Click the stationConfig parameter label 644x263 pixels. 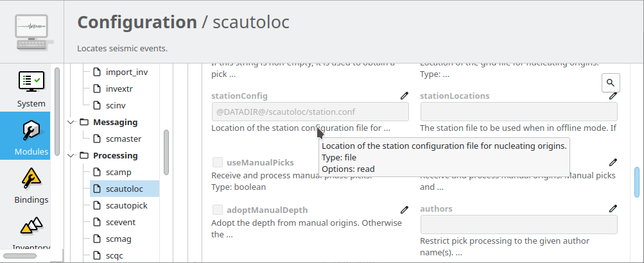point(239,96)
